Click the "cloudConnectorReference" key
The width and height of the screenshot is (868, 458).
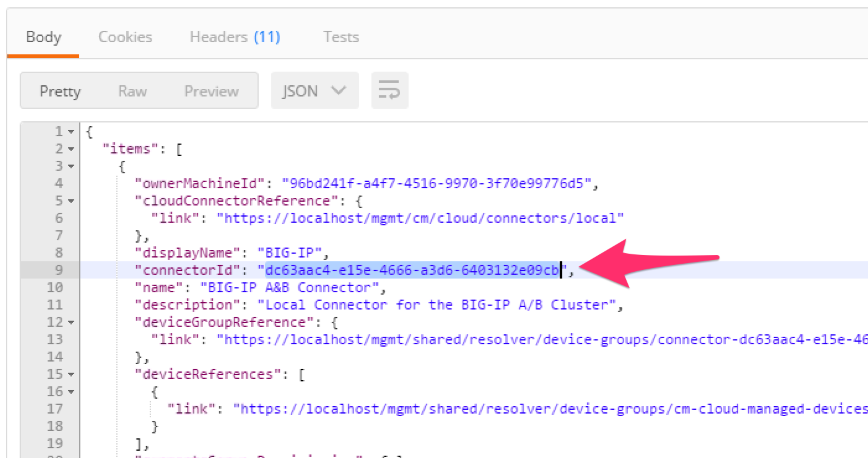[x=236, y=201]
